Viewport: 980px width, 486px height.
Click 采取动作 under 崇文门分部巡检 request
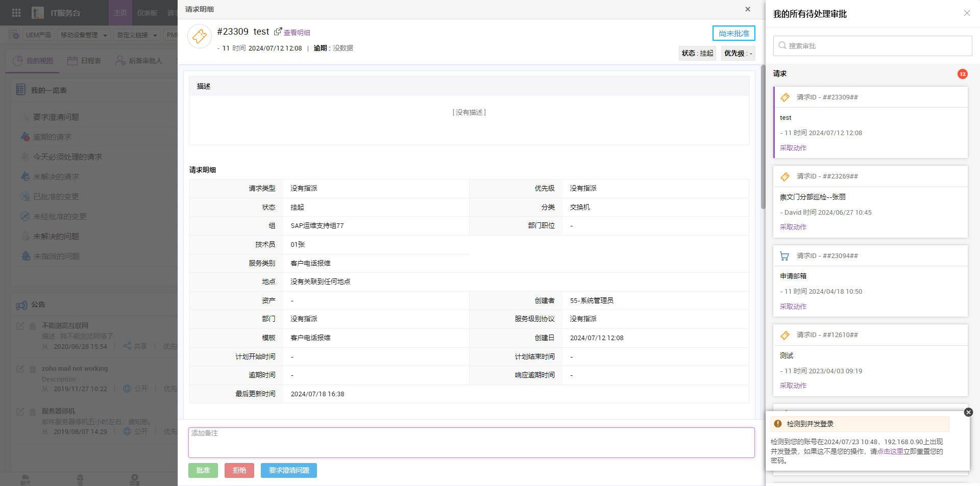793,227
